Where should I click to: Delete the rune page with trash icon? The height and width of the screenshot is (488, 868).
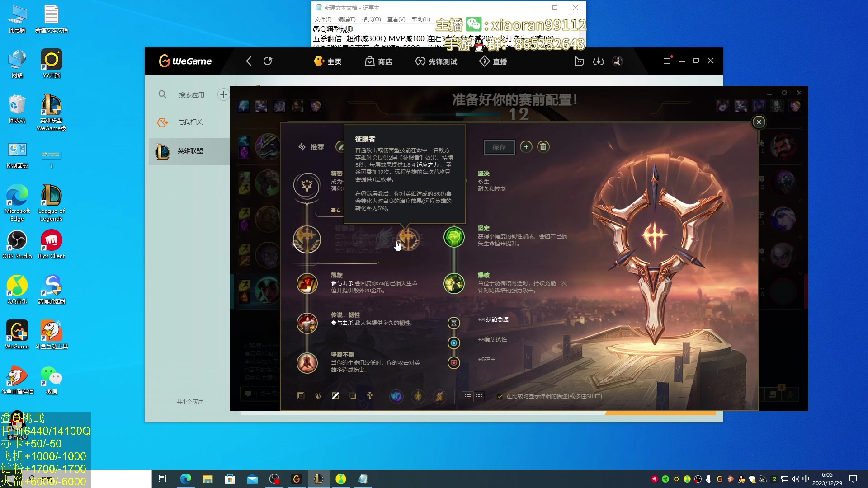coord(543,147)
